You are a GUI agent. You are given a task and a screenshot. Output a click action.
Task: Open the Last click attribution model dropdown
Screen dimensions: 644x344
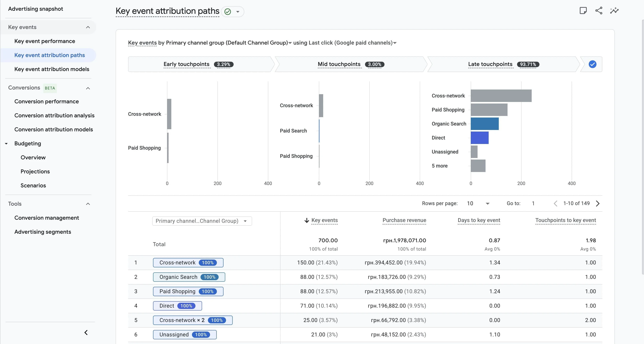[395, 43]
